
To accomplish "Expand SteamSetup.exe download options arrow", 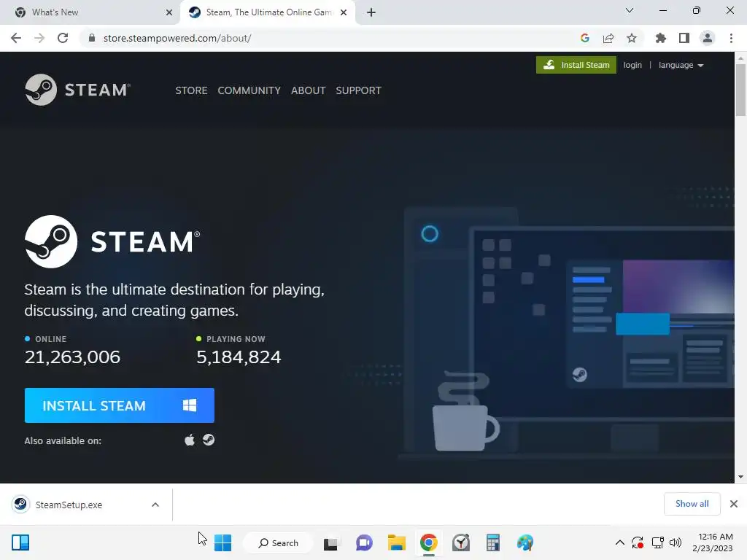I will click(x=155, y=505).
